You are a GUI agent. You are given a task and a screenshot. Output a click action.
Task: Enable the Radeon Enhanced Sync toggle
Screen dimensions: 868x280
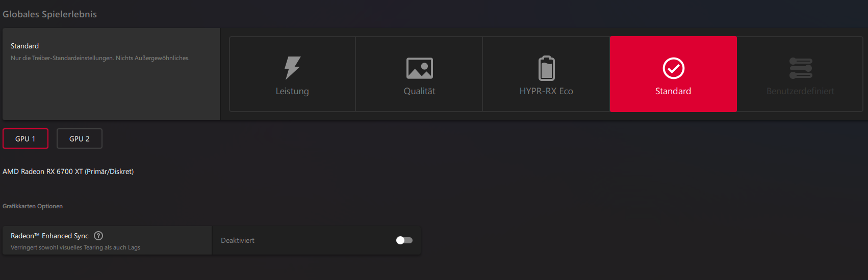click(x=404, y=240)
